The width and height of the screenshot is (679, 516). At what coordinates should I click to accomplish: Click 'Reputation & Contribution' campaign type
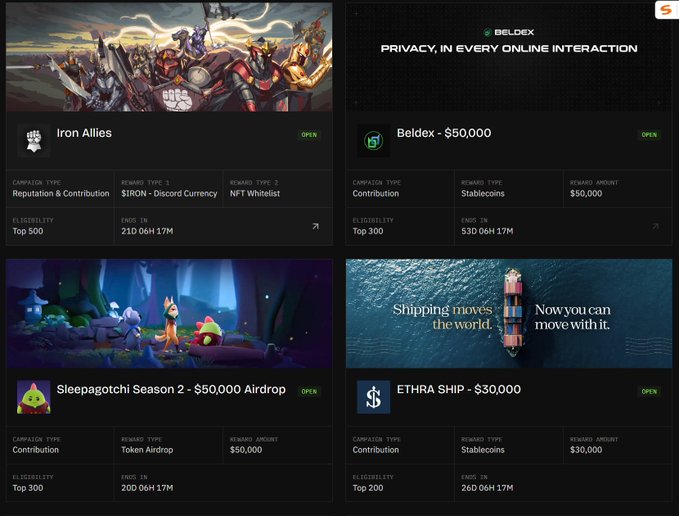pos(61,194)
